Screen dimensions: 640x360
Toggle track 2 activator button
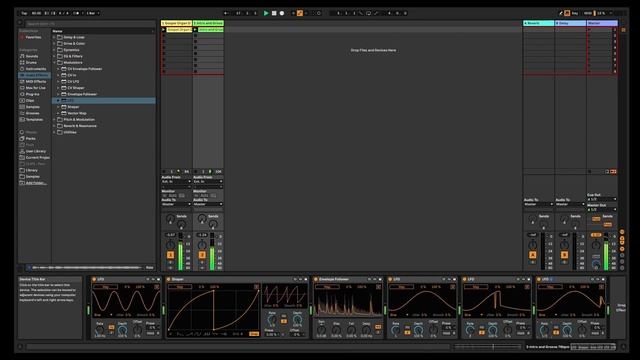202,255
